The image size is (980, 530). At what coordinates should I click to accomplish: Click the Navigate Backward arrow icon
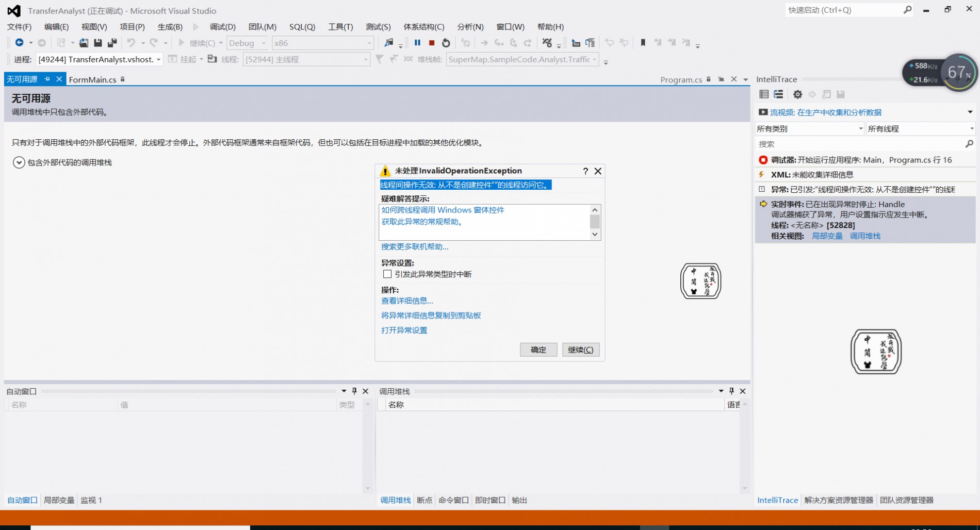tap(19, 43)
